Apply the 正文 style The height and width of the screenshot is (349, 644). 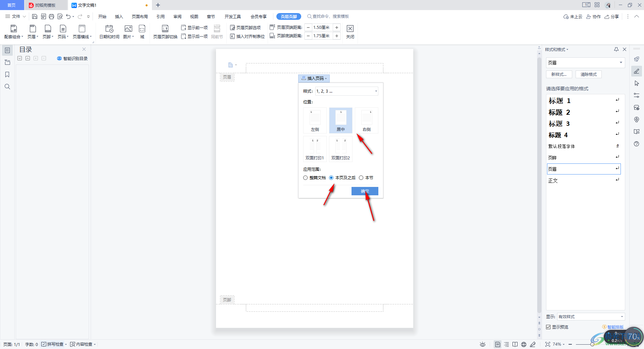point(584,181)
